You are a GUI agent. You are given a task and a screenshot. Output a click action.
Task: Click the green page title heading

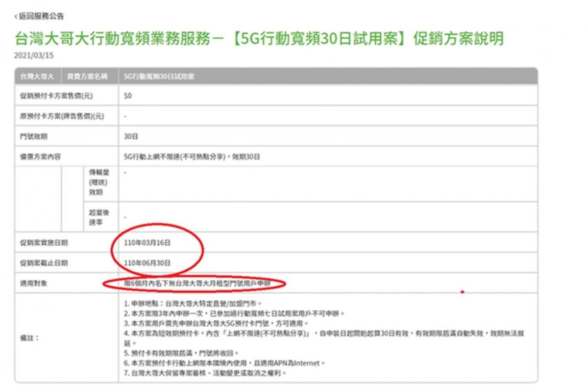point(259,39)
